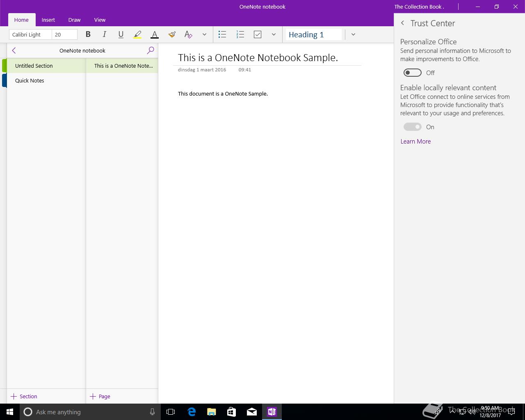Open File Explorer from taskbar
The height and width of the screenshot is (420, 525).
(x=212, y=412)
